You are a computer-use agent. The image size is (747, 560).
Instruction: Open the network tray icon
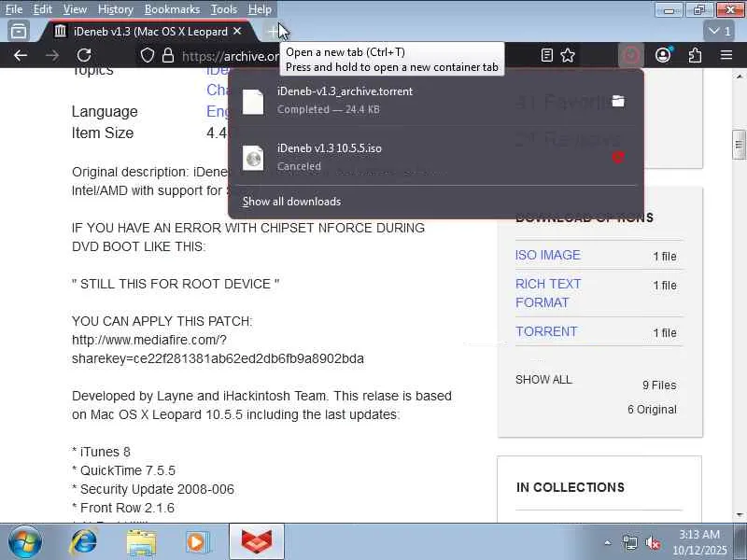point(629,542)
